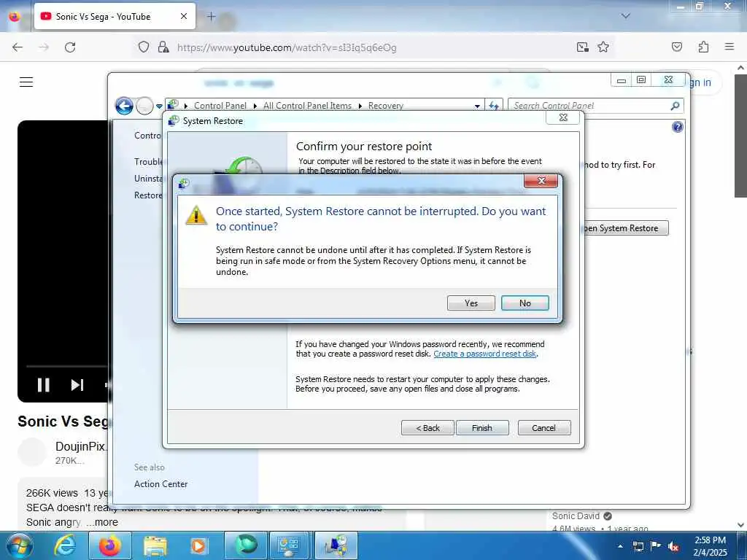This screenshot has height=560, width=747.
Task: Click the Open System Restore button
Action: (x=624, y=228)
